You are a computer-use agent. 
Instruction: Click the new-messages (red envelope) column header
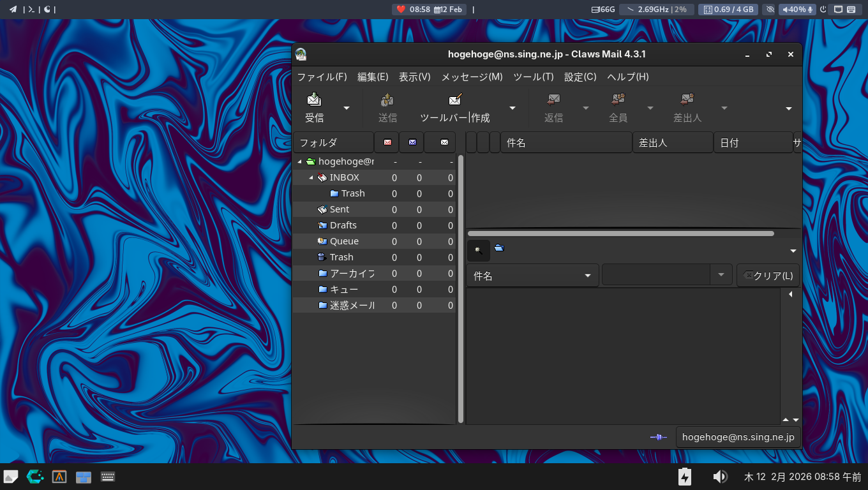pos(387,142)
